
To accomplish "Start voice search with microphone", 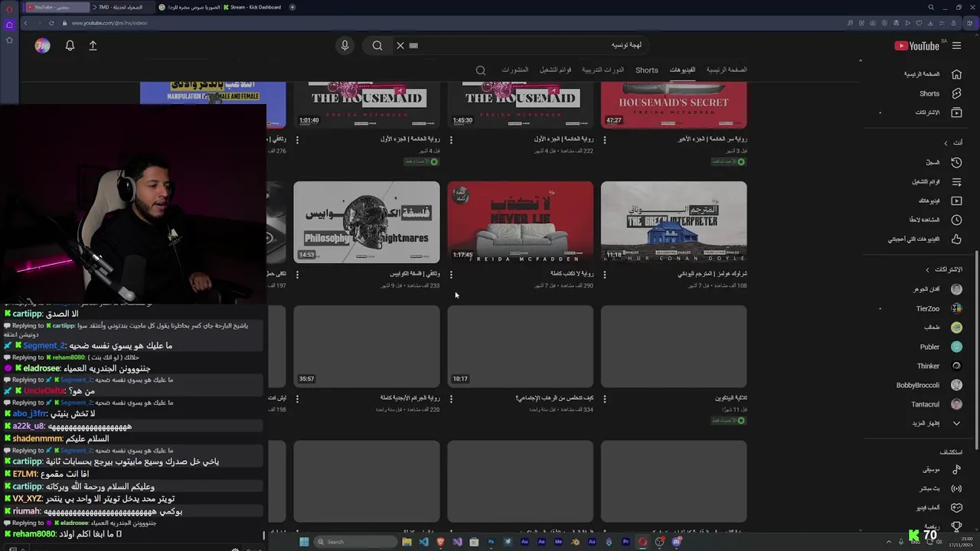I will [345, 46].
